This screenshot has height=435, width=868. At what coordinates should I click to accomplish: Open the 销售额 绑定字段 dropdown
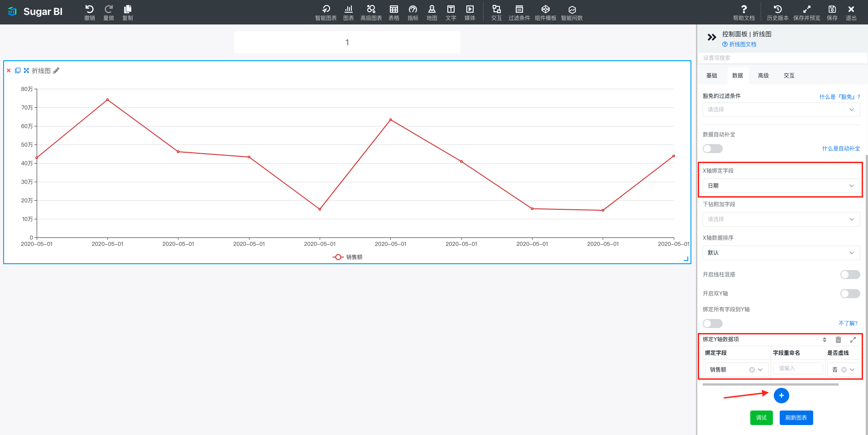[x=736, y=370]
